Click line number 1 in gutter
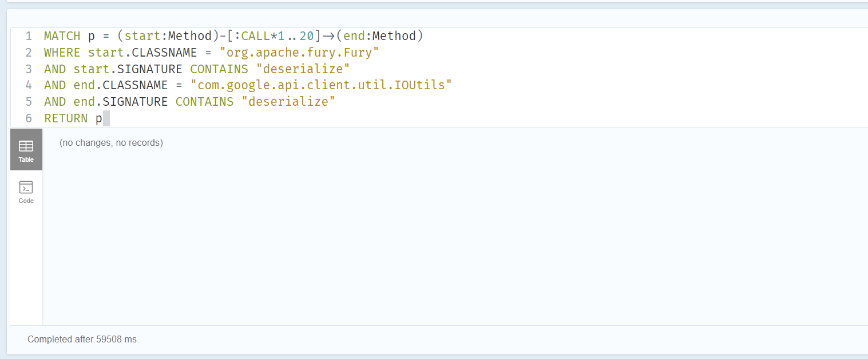The width and height of the screenshot is (868, 359). pos(29,36)
